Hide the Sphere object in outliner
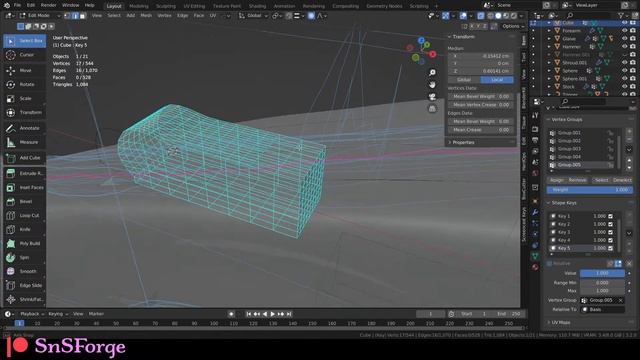This screenshot has width=640, height=360. (624, 71)
